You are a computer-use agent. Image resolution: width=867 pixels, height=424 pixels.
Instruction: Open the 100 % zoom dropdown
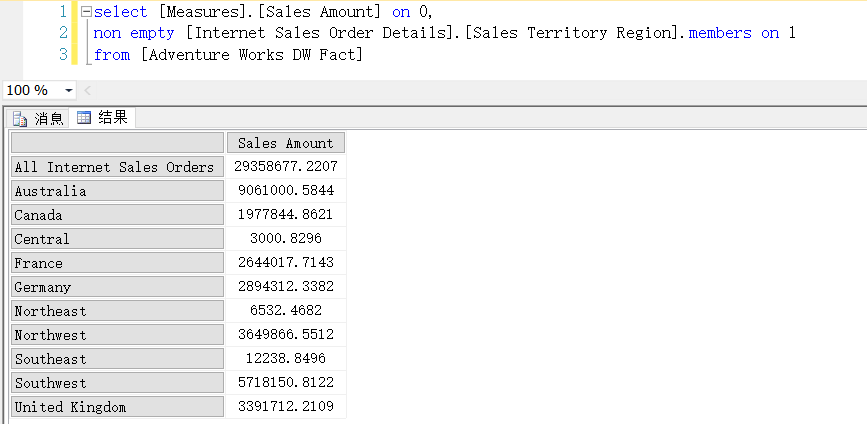(x=69, y=90)
